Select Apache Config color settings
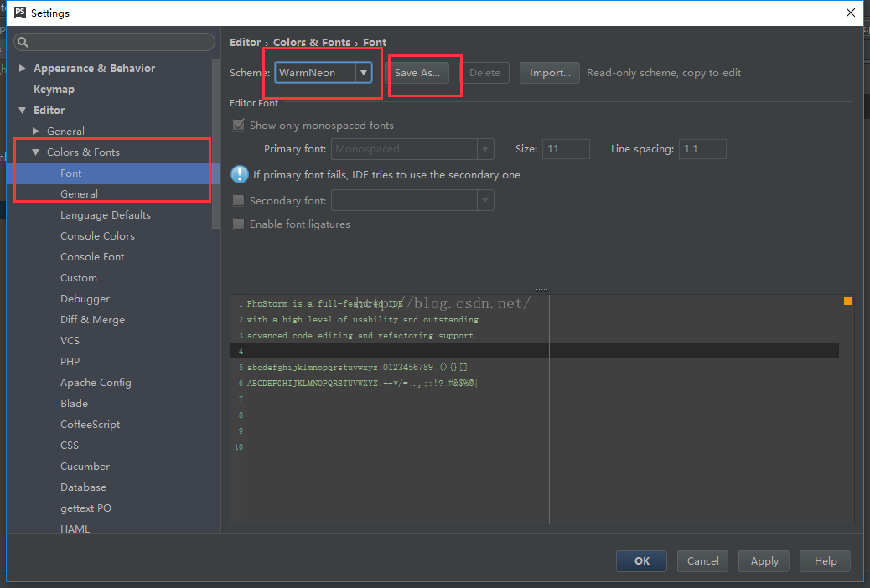870x588 pixels. tap(96, 383)
